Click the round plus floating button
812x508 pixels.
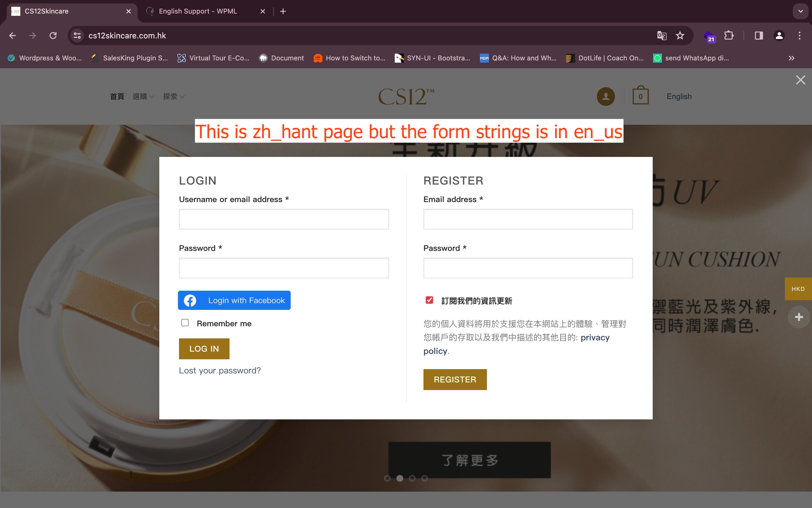point(799,317)
